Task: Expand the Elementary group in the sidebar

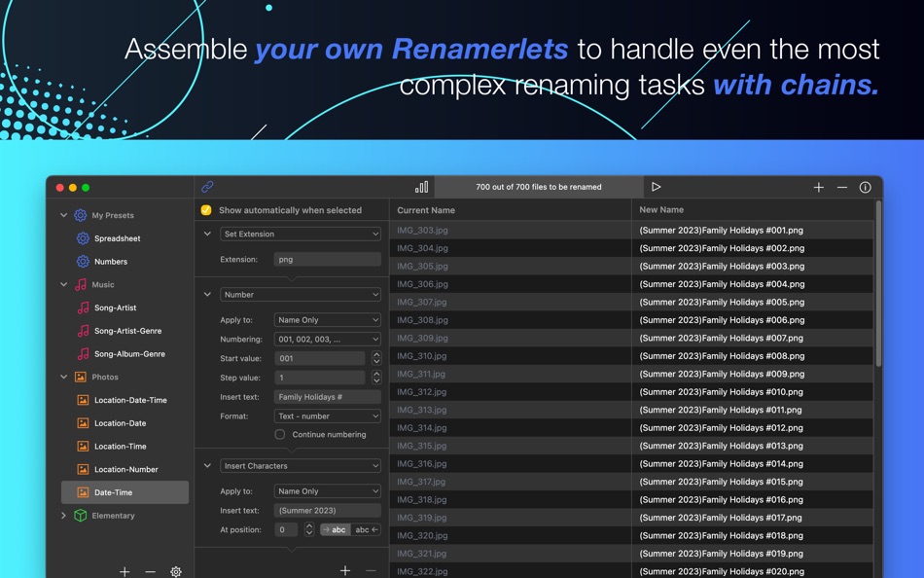Action: click(62, 516)
